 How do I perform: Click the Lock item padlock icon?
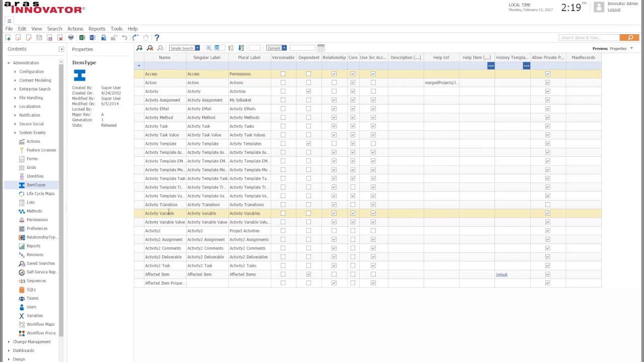(x=103, y=38)
